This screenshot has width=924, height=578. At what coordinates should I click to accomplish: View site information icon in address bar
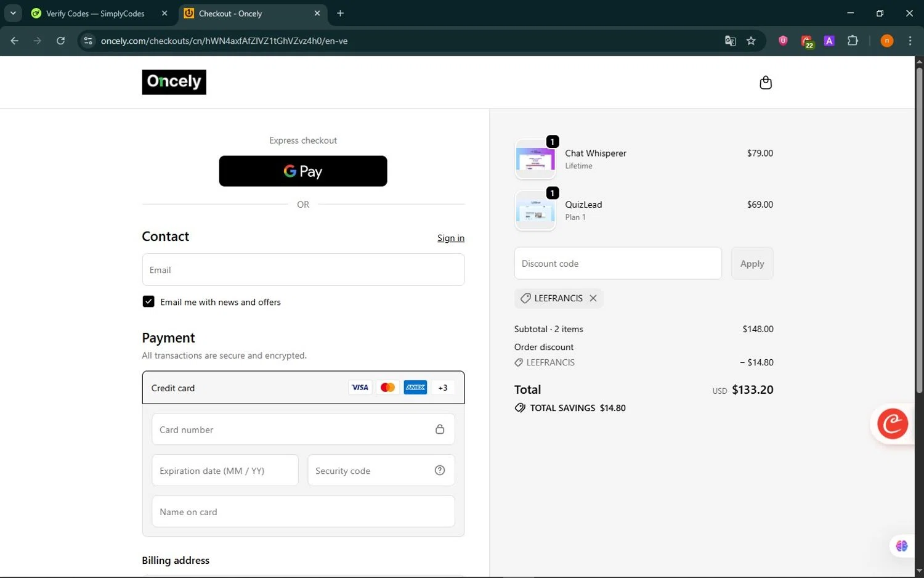click(x=88, y=41)
